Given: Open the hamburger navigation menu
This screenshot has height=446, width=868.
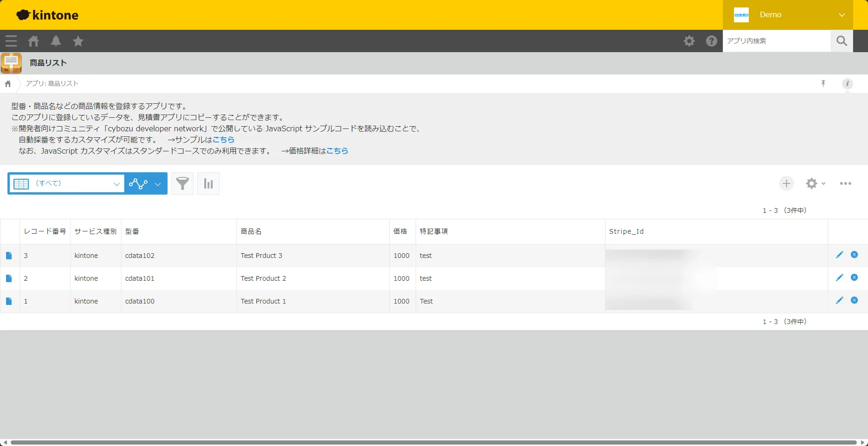Looking at the screenshot, I should (x=11, y=41).
